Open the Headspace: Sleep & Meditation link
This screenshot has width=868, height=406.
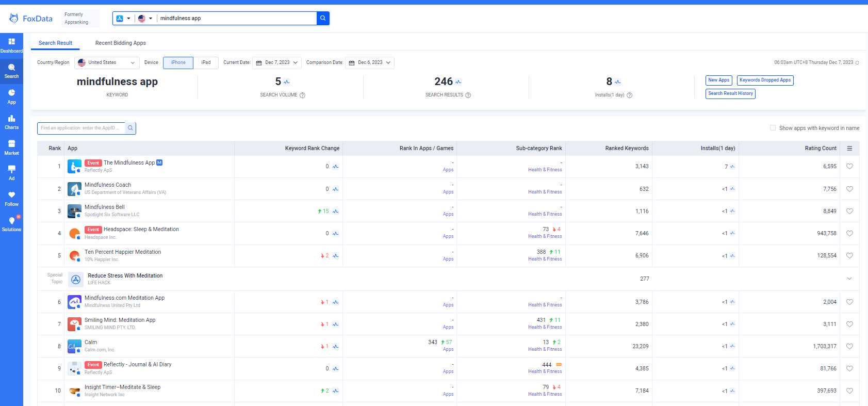(x=141, y=229)
